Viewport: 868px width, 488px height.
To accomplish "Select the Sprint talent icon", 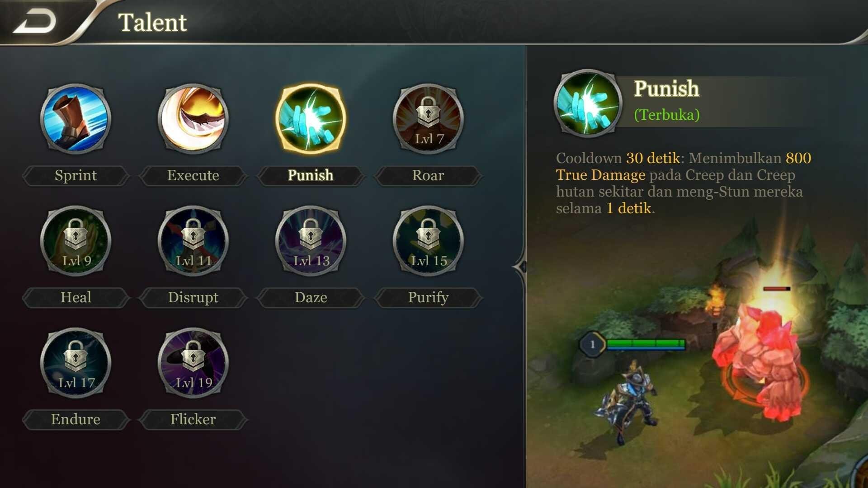I will [75, 119].
